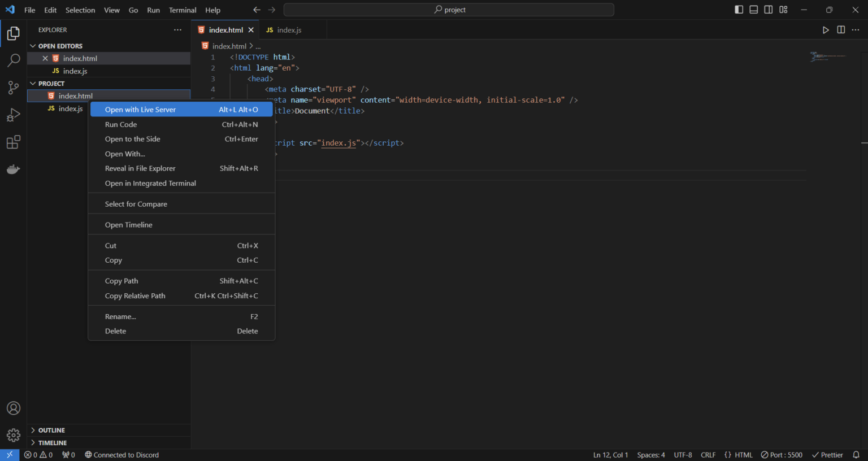Viewport: 868px width, 461px height.
Task: Open the Docker view icon
Action: click(14, 169)
